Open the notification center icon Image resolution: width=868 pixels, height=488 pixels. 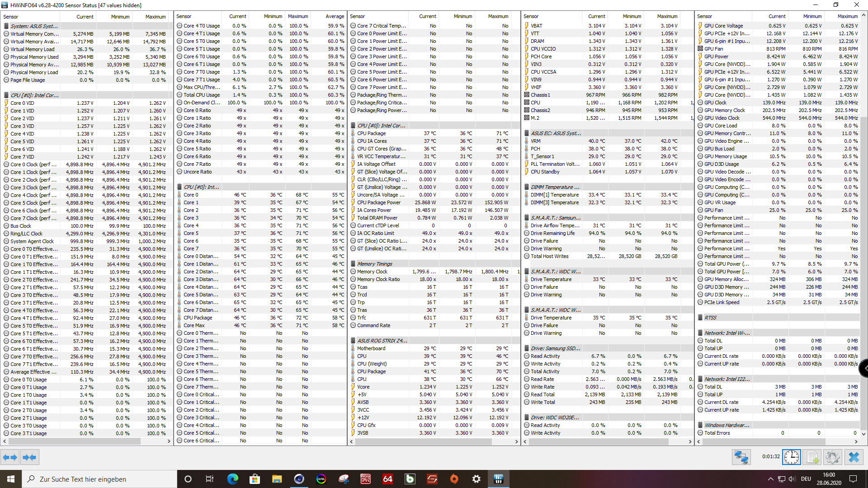pyautogui.click(x=853, y=479)
